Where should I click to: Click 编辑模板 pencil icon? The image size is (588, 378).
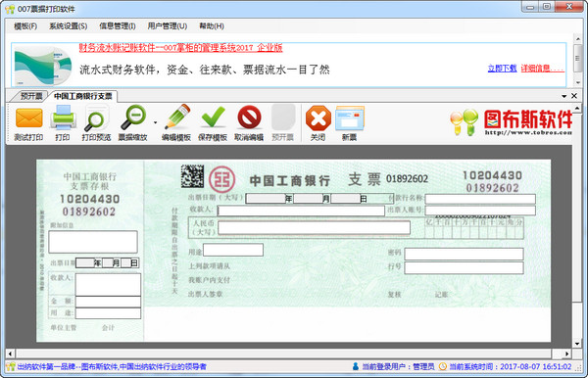click(x=176, y=118)
